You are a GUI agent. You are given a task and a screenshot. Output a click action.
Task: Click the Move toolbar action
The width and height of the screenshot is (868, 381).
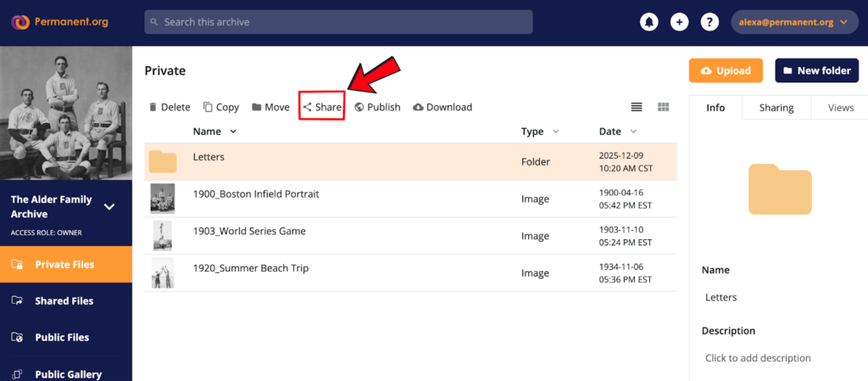pyautogui.click(x=270, y=107)
